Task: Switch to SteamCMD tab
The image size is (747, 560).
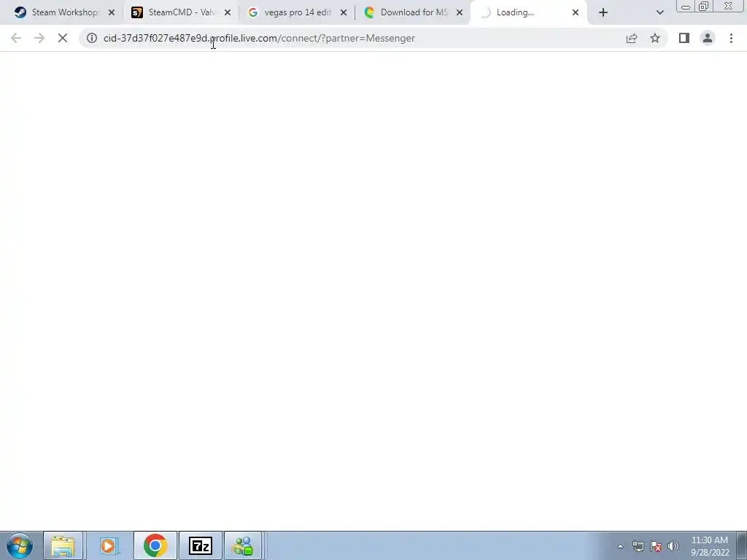Action: click(x=180, y=13)
